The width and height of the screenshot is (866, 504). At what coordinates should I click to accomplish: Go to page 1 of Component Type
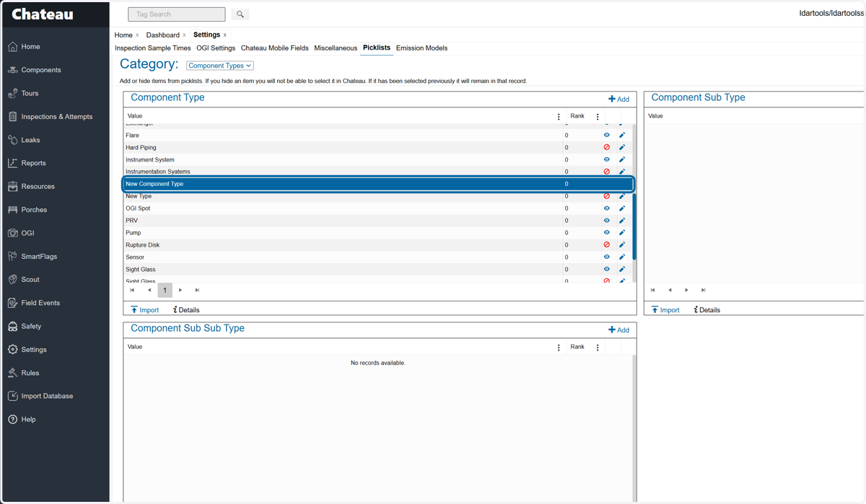[165, 290]
